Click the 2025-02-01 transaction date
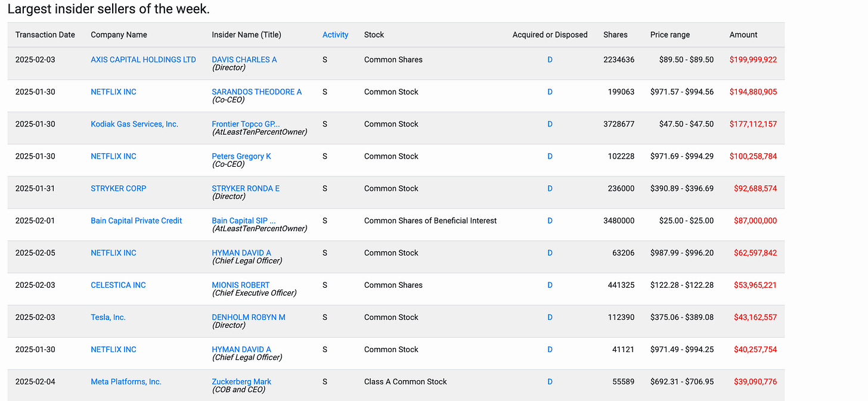The height and width of the screenshot is (401, 868). point(35,220)
